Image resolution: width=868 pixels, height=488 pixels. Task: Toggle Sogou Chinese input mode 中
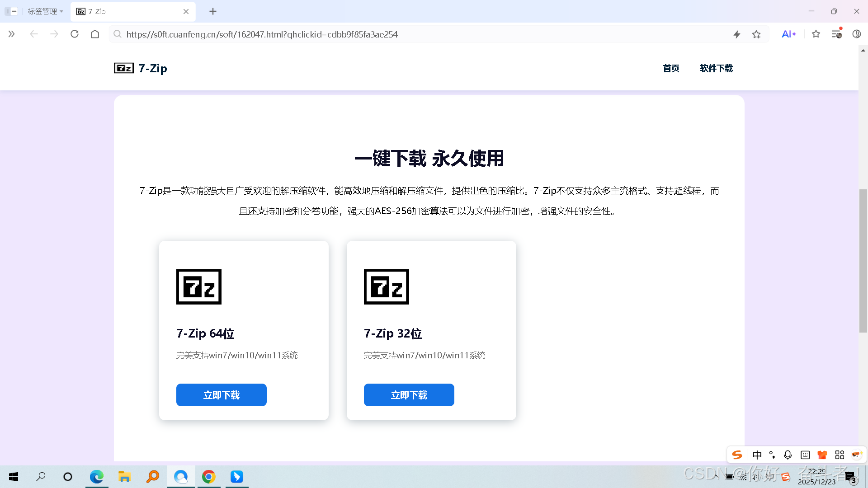point(757,455)
